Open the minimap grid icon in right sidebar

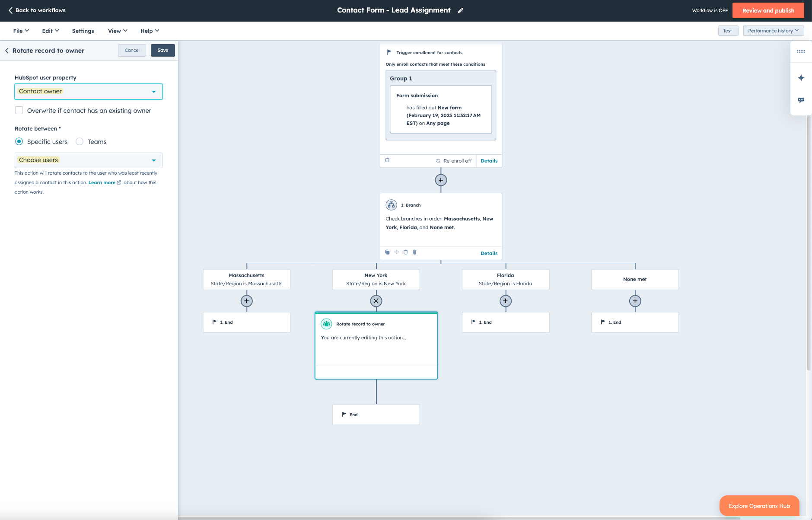(x=801, y=51)
